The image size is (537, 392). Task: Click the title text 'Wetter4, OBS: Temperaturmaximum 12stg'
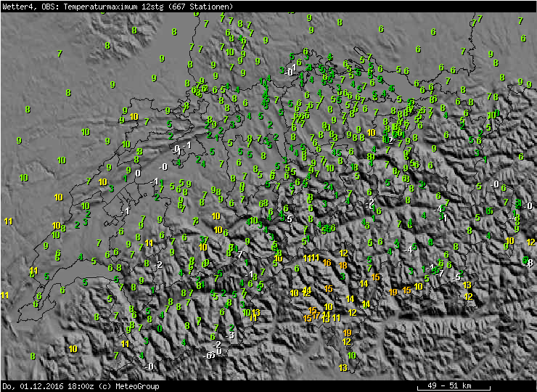pos(85,6)
